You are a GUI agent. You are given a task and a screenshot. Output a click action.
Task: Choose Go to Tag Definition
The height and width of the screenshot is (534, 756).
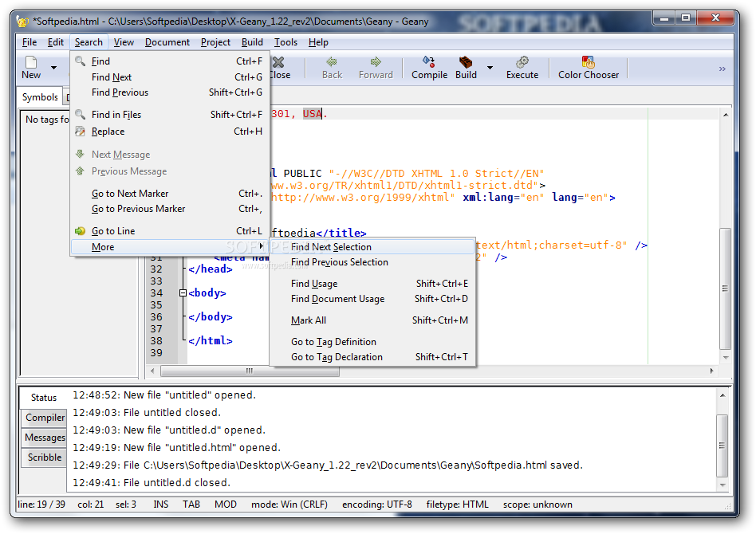(x=372, y=342)
